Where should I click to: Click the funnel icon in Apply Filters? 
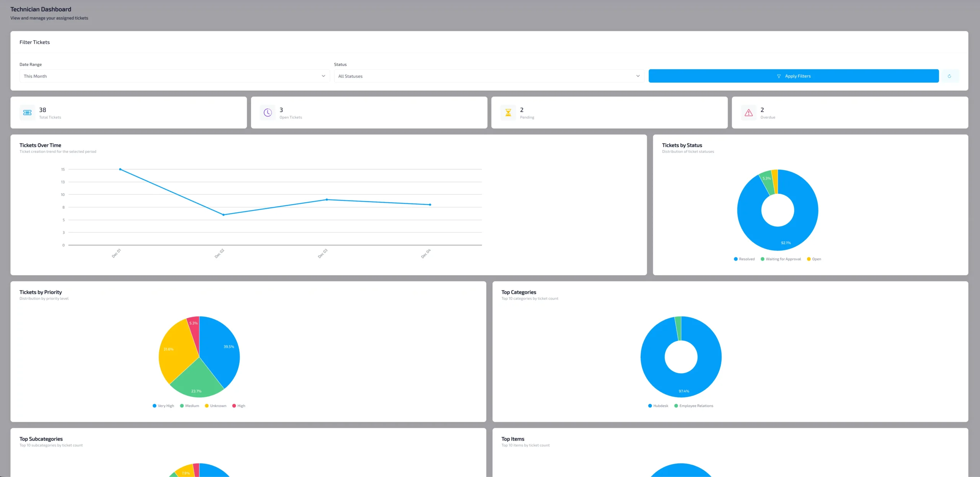(x=779, y=76)
